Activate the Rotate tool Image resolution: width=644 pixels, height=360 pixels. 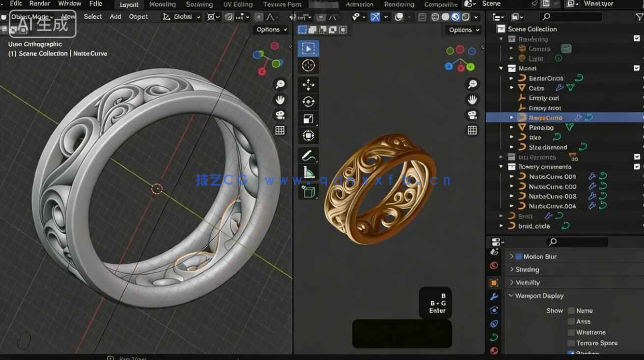pyautogui.click(x=308, y=101)
